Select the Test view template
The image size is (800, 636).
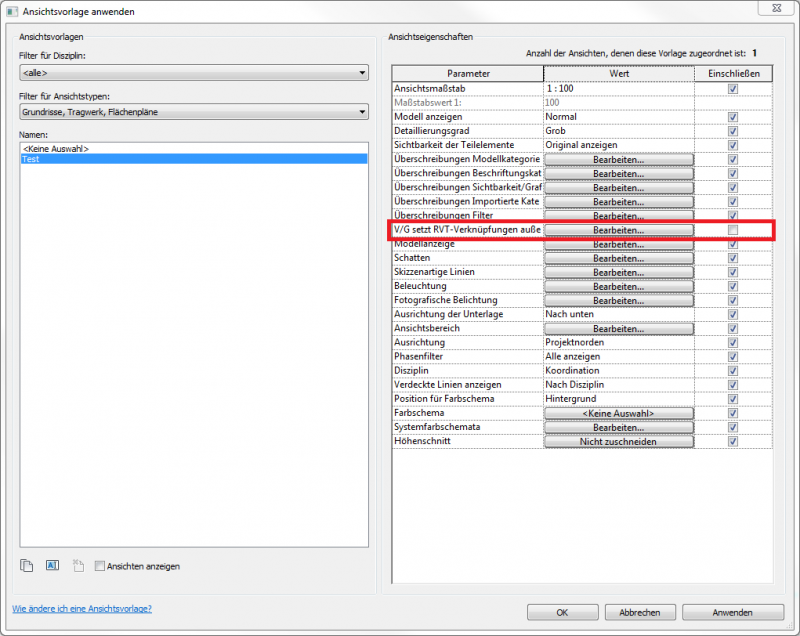pyautogui.click(x=194, y=159)
